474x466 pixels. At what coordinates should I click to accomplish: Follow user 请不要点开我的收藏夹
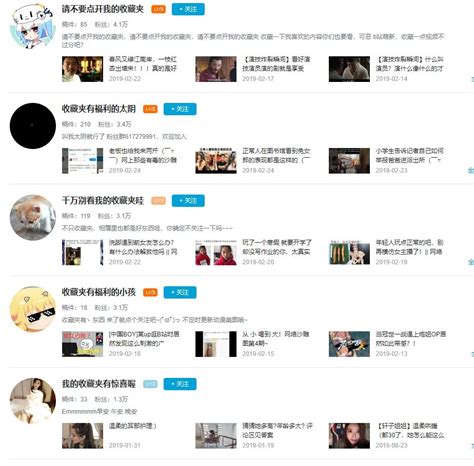pyautogui.click(x=188, y=9)
